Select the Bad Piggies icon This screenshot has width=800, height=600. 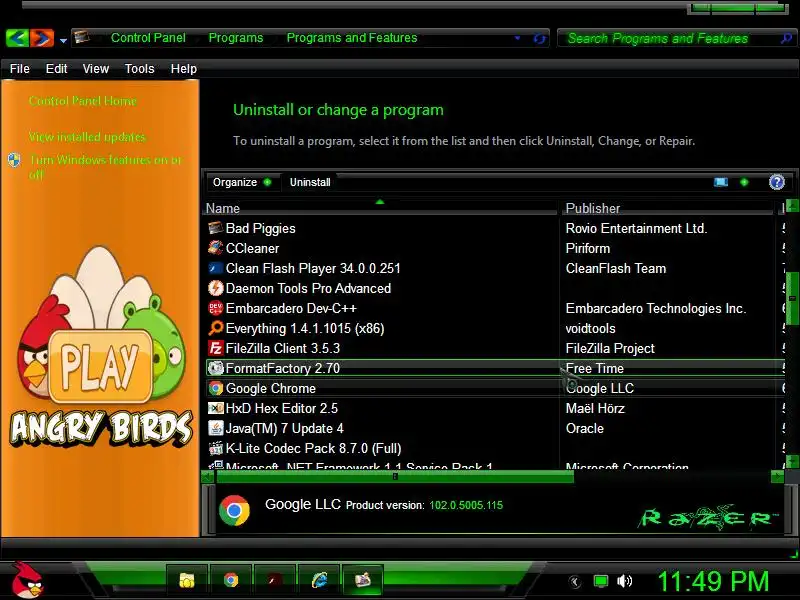(216, 228)
